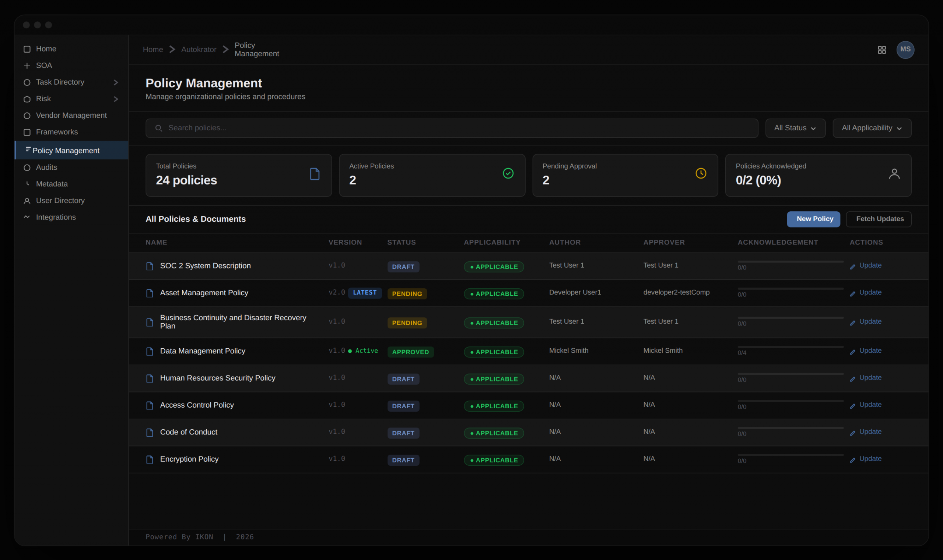Viewport: 943px width, 560px height.
Task: Click the grid apps icon in header
Action: (881, 50)
